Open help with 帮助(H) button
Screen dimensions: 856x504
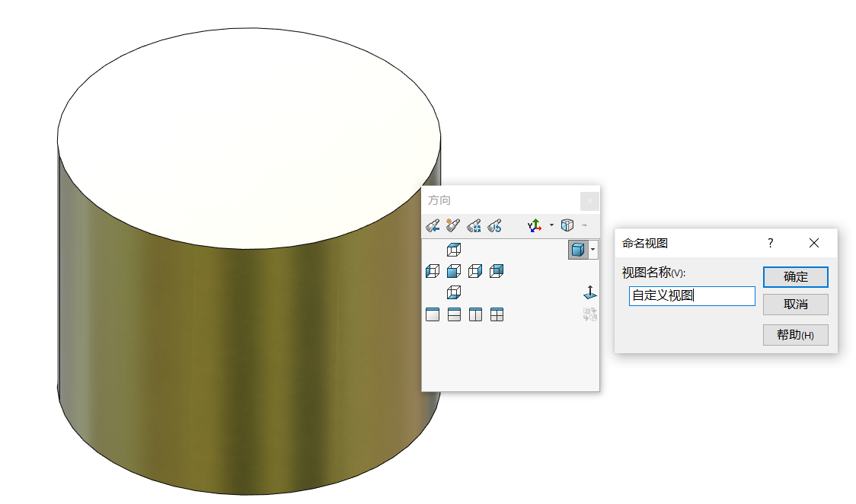click(795, 335)
